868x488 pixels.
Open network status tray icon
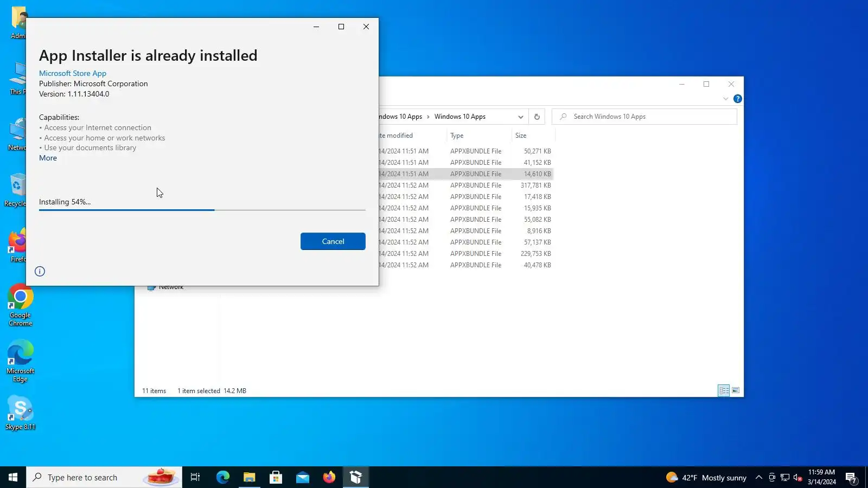785,478
